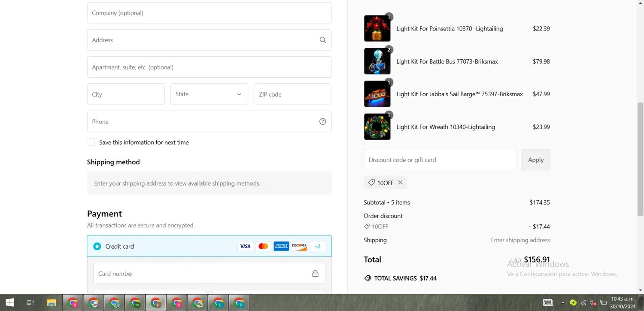This screenshot has width=644, height=311.
Task: Show hidden system tray icons arrow
Action: (x=563, y=303)
